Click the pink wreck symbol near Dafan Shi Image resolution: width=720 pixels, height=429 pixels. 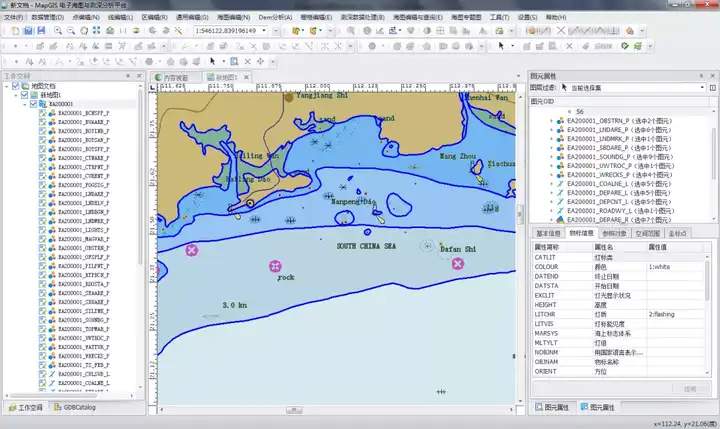(457, 264)
